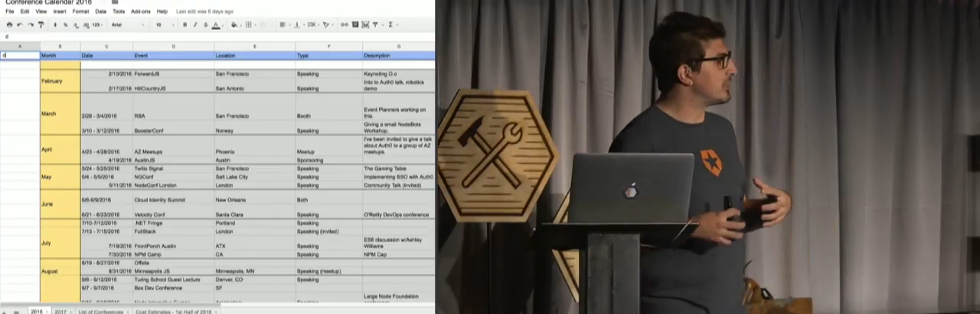The image size is (980, 314).
Task: Click the decrease decimal places icon
Action: pyautogui.click(x=75, y=25)
